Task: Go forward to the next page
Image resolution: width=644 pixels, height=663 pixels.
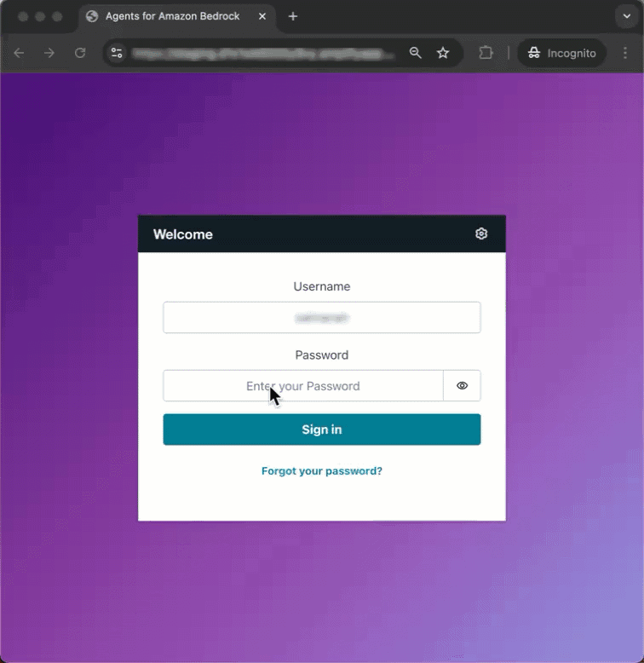Action: pos(49,53)
